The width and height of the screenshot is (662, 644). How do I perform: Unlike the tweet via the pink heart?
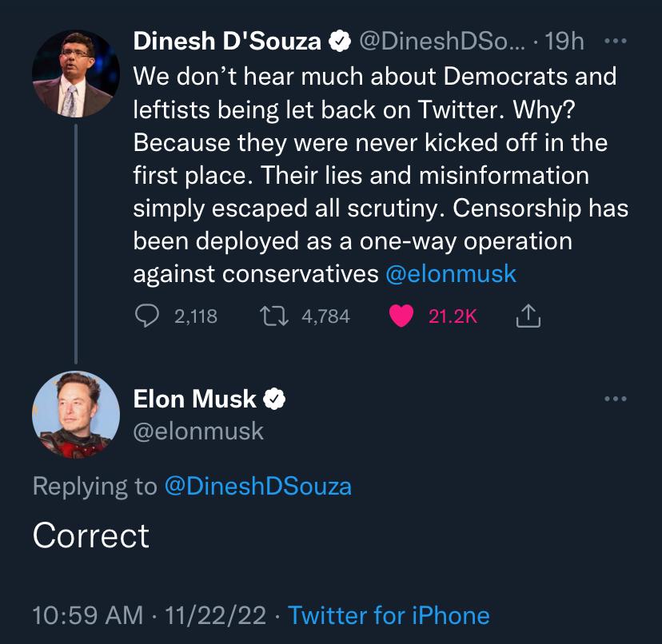point(401,316)
